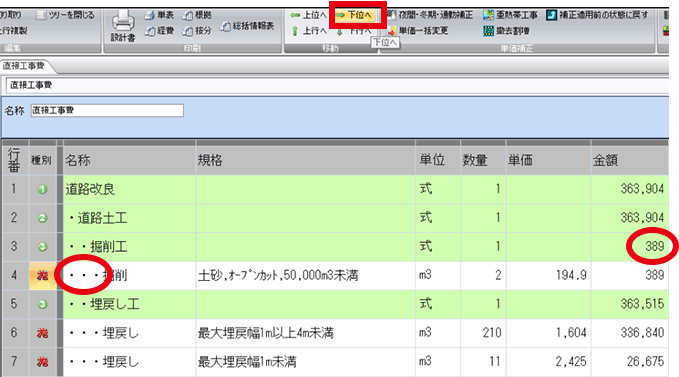Select the 道路改良 name cell

click(x=129, y=189)
